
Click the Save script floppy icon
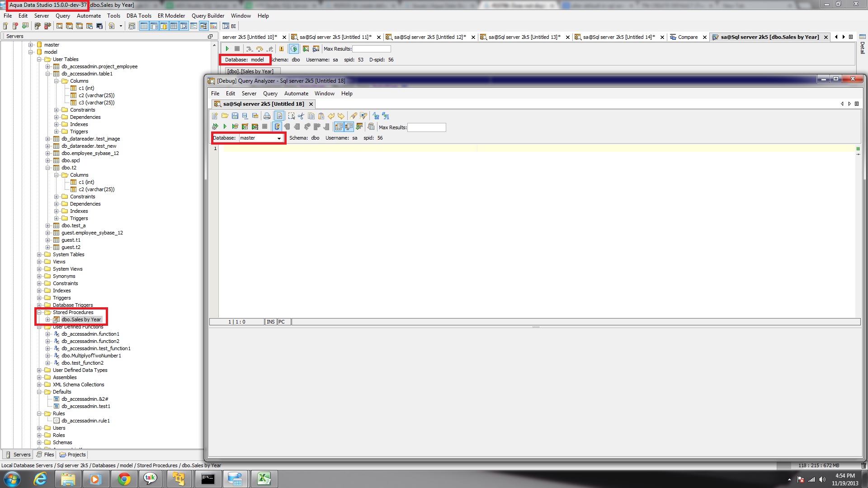235,116
